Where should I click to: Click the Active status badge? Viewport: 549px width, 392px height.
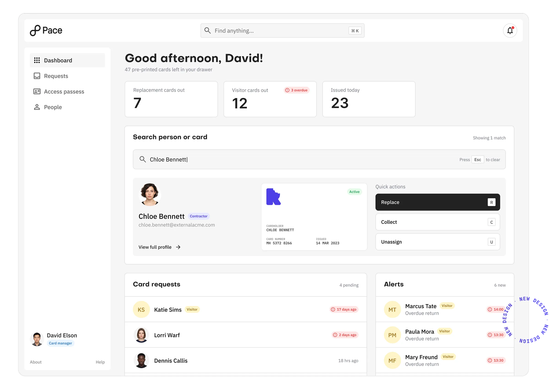click(x=354, y=192)
